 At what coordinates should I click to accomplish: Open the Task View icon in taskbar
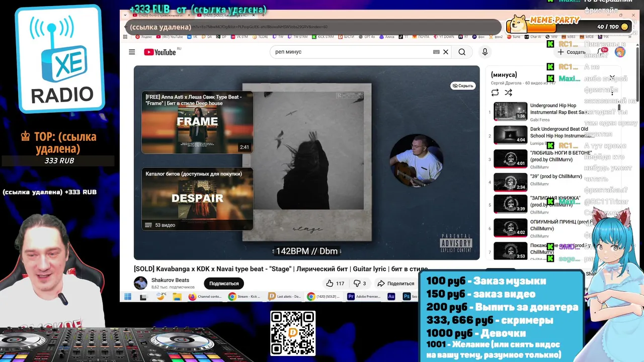click(143, 297)
